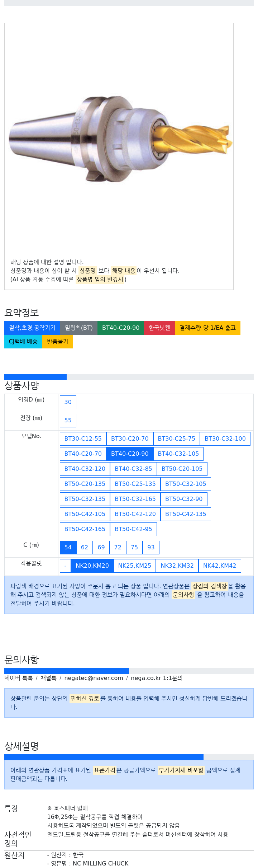Choose model BT40-C20-70
This screenshot has width=258, height=868.
click(83, 454)
